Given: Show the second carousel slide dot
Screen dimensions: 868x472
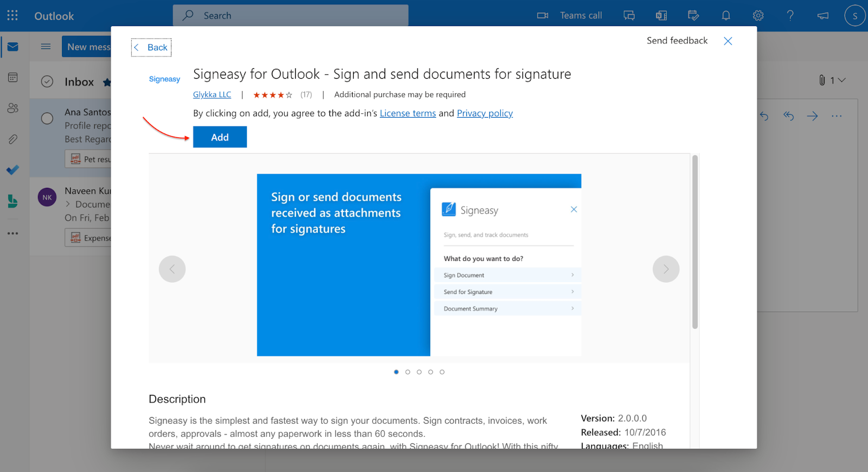Looking at the screenshot, I should pyautogui.click(x=408, y=372).
